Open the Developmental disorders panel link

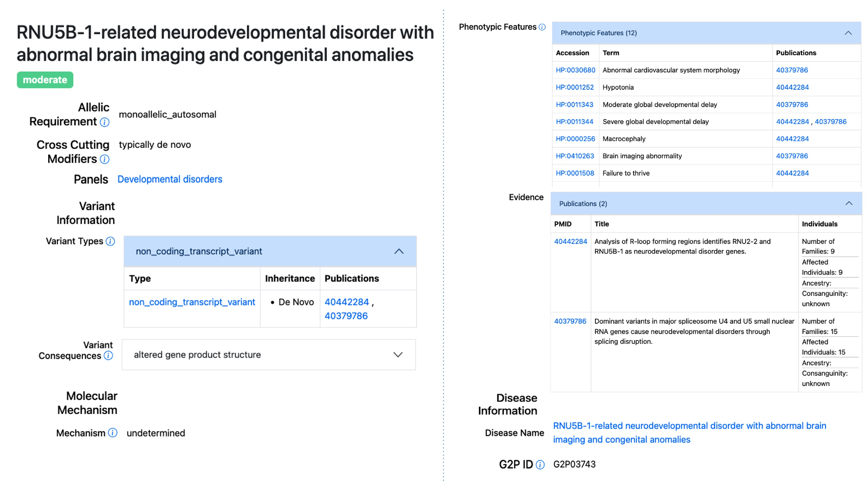point(170,179)
